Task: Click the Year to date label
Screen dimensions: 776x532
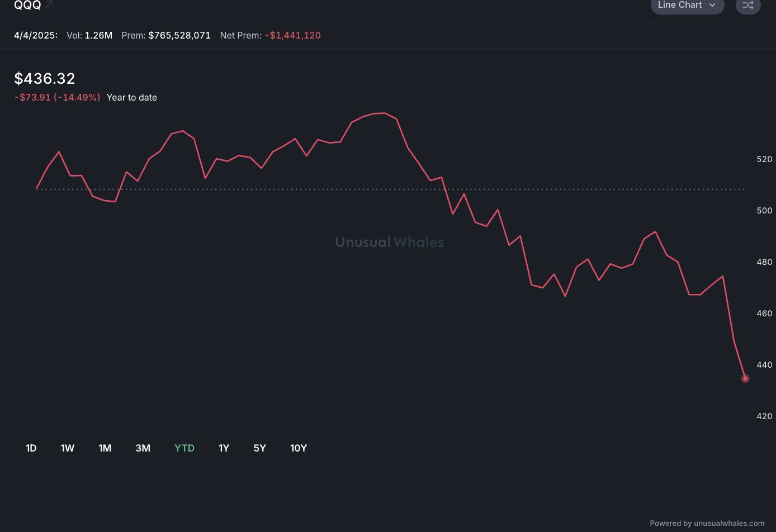Action: point(132,97)
